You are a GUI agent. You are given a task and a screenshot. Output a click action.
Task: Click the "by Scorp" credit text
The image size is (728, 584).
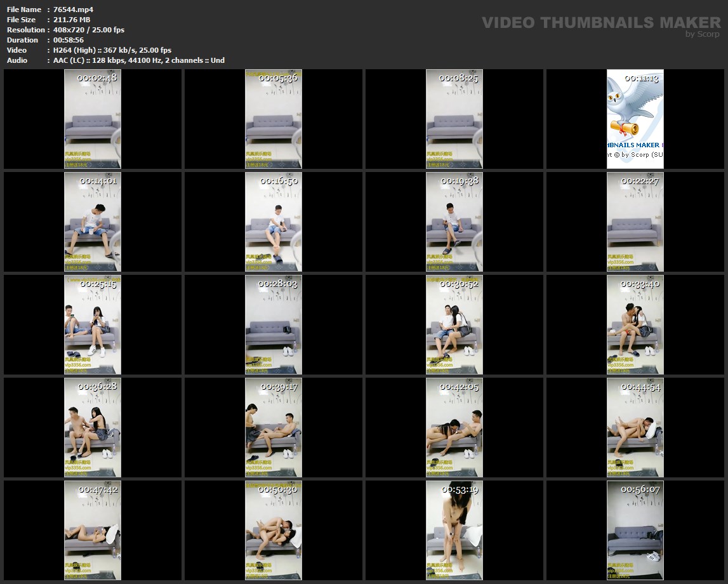click(703, 34)
